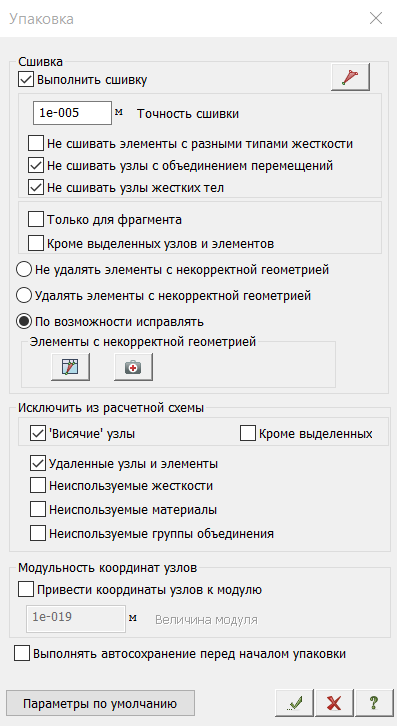The width and height of the screenshot is (397, 726).
Task: Open the incorrect geometry elements marker icon
Action: pos(70,367)
